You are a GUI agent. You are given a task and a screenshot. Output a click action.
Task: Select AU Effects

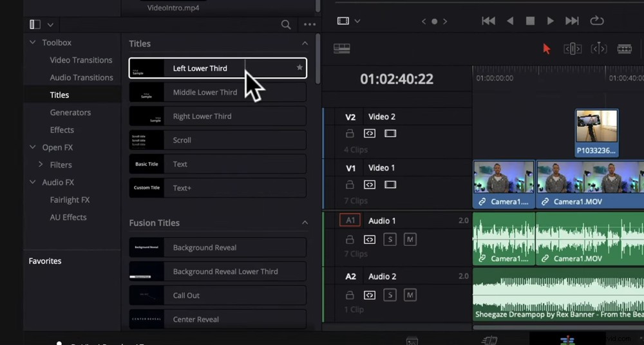pos(68,218)
